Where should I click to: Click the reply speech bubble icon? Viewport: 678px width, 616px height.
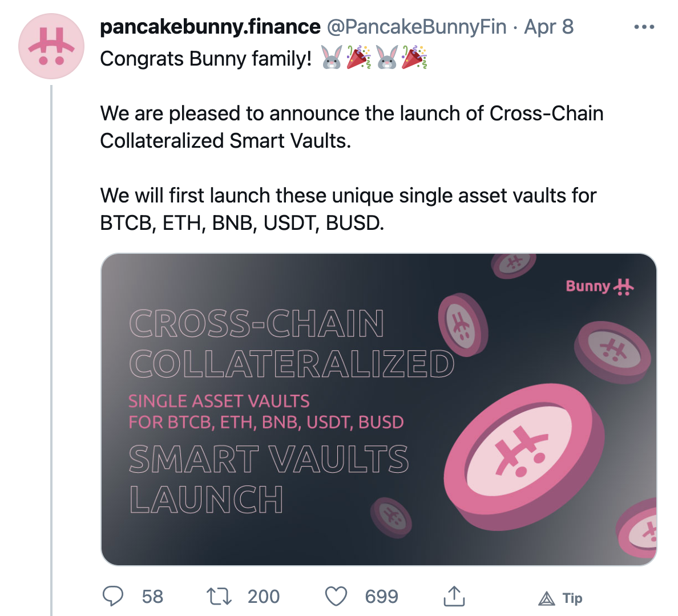(113, 596)
